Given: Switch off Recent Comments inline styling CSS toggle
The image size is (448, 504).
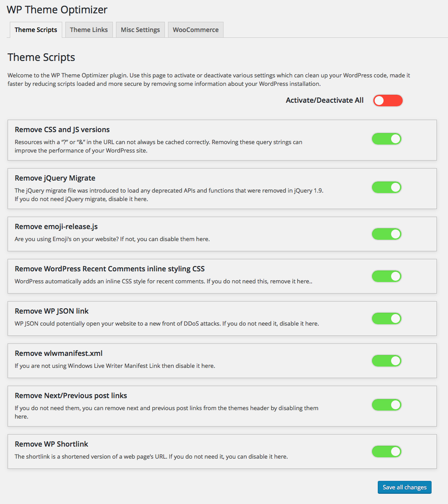Looking at the screenshot, I should (386, 276).
